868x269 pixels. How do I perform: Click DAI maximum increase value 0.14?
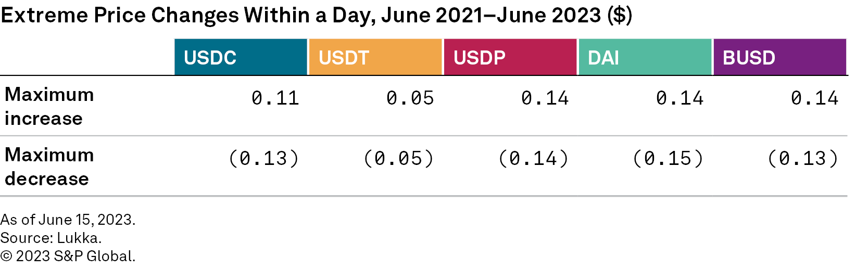(680, 98)
